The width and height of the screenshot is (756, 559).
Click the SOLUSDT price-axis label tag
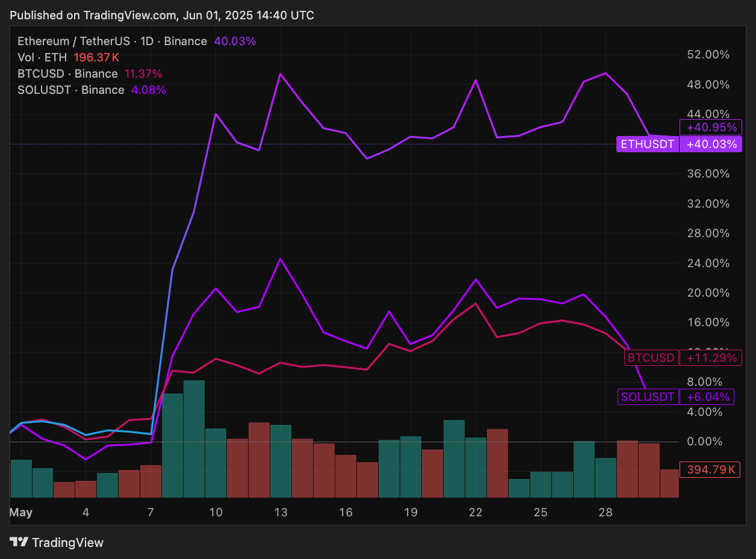pyautogui.click(x=648, y=397)
